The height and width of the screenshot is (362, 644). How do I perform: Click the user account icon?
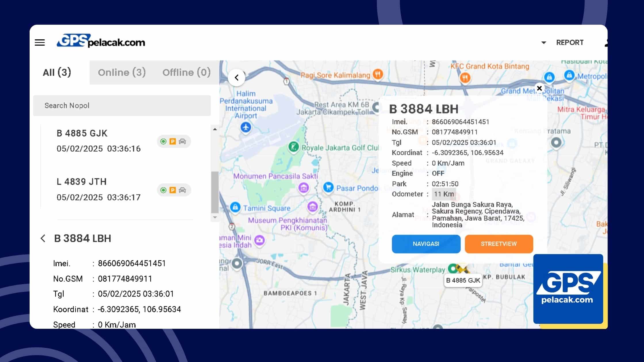point(606,43)
